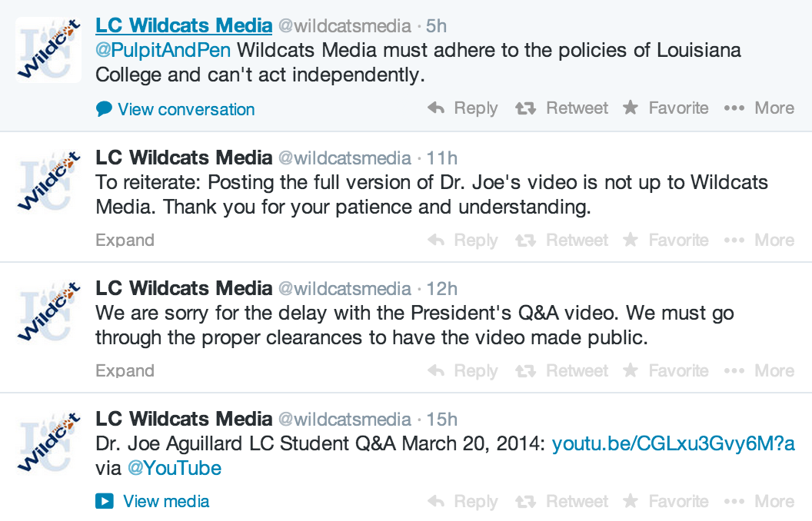This screenshot has height=521, width=812.
Task: Click the 11h timestamp on second tweet
Action: (x=441, y=158)
